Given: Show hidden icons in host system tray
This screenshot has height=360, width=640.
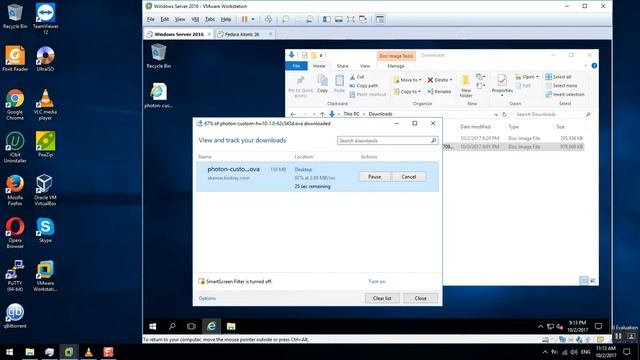Looking at the screenshot, I should click(544, 352).
